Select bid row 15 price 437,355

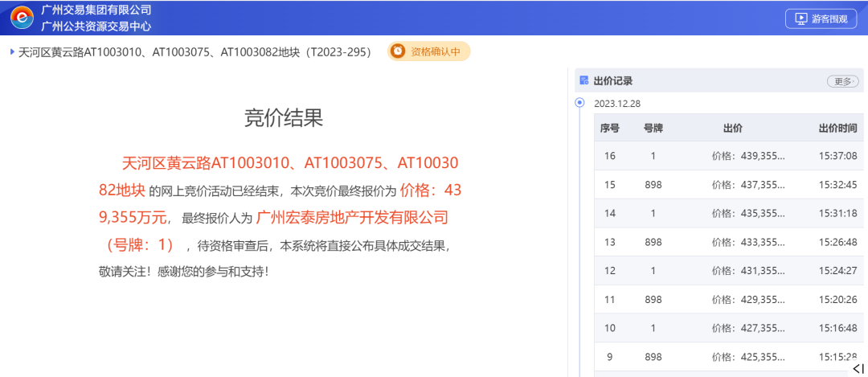(748, 185)
